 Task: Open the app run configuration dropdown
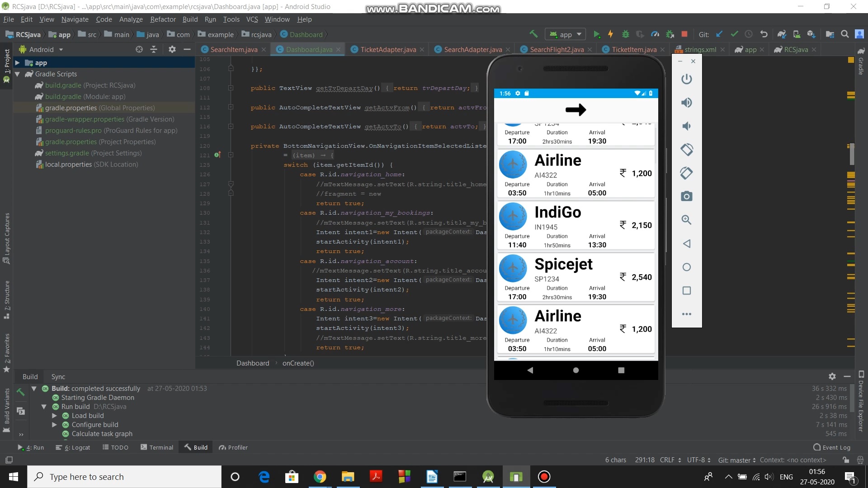pyautogui.click(x=566, y=34)
